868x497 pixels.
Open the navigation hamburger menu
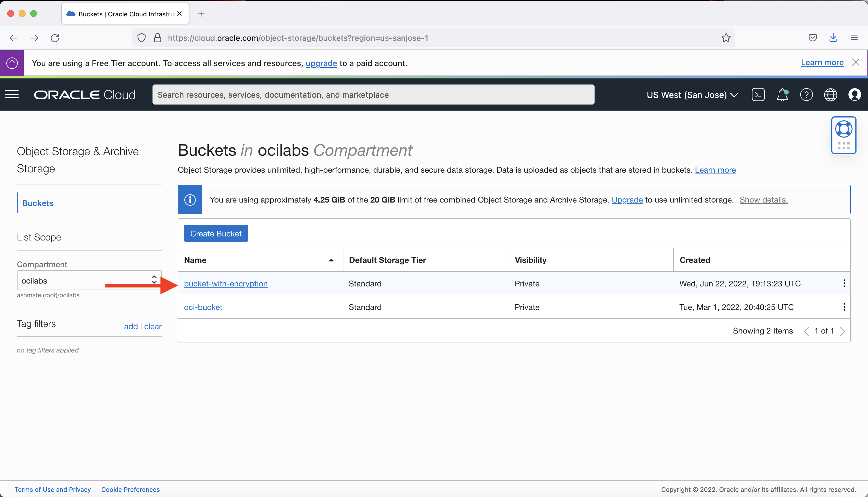pyautogui.click(x=12, y=95)
